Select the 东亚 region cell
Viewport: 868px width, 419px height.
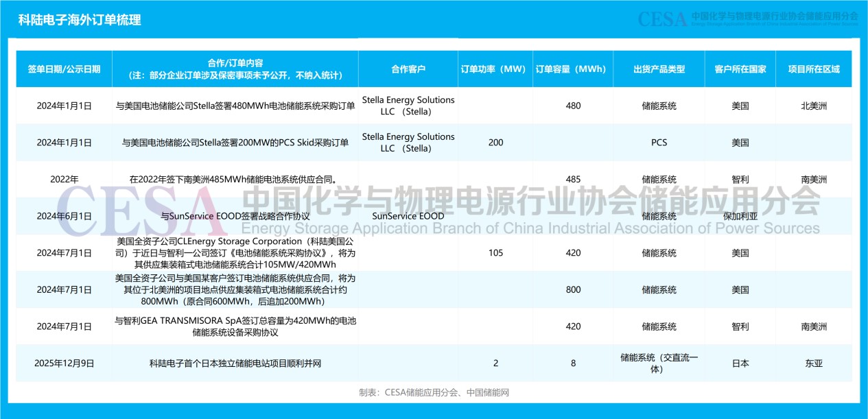(814, 363)
